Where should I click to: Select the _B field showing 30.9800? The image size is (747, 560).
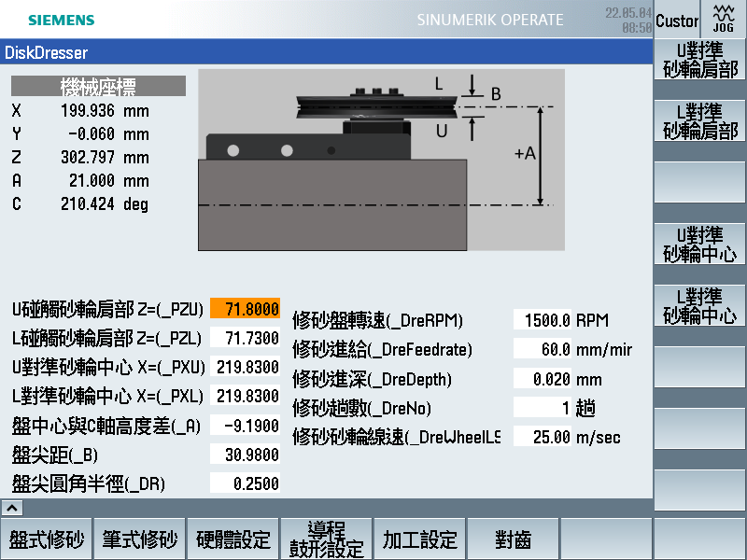pos(245,455)
